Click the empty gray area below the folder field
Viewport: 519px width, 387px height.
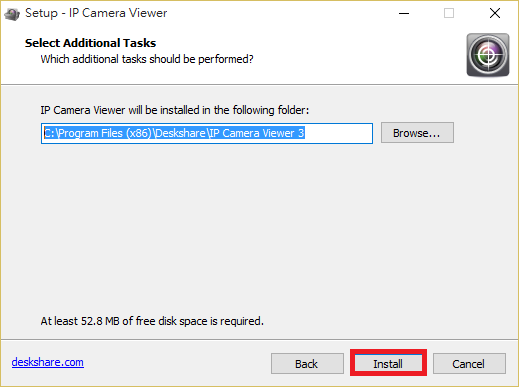point(247,227)
